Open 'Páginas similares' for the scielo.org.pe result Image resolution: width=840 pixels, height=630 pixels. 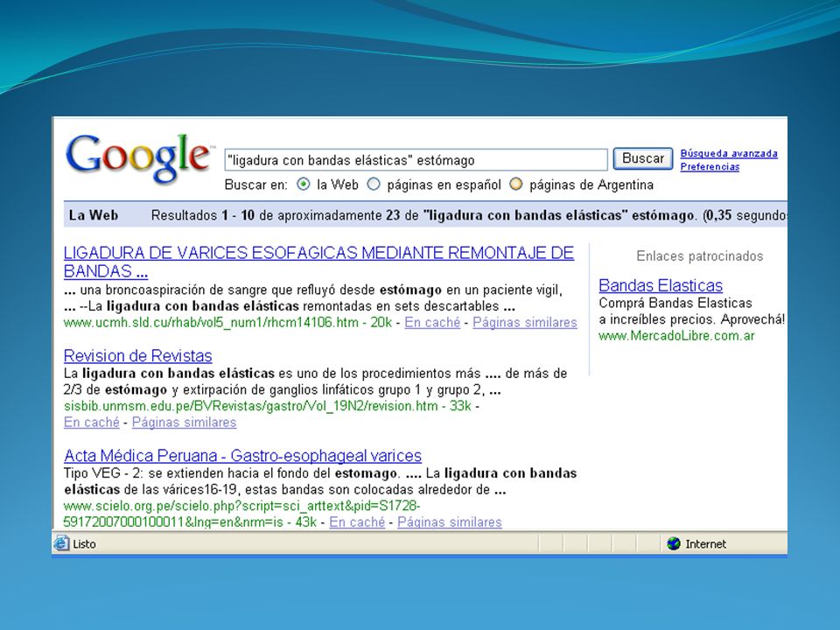[450, 521]
